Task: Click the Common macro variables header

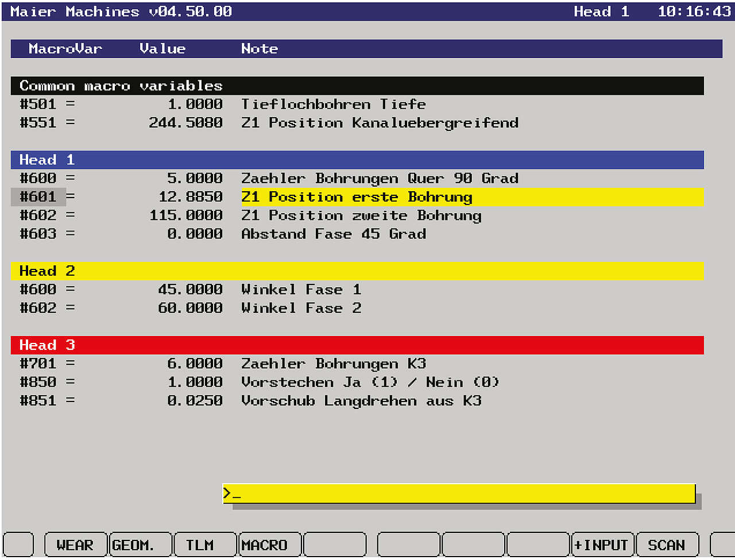Action: coord(356,86)
